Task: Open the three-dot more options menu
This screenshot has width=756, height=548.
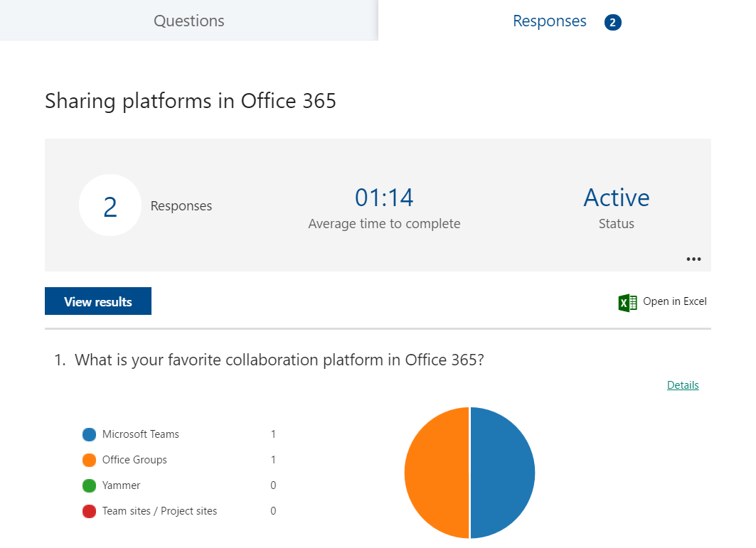Action: pos(693,259)
